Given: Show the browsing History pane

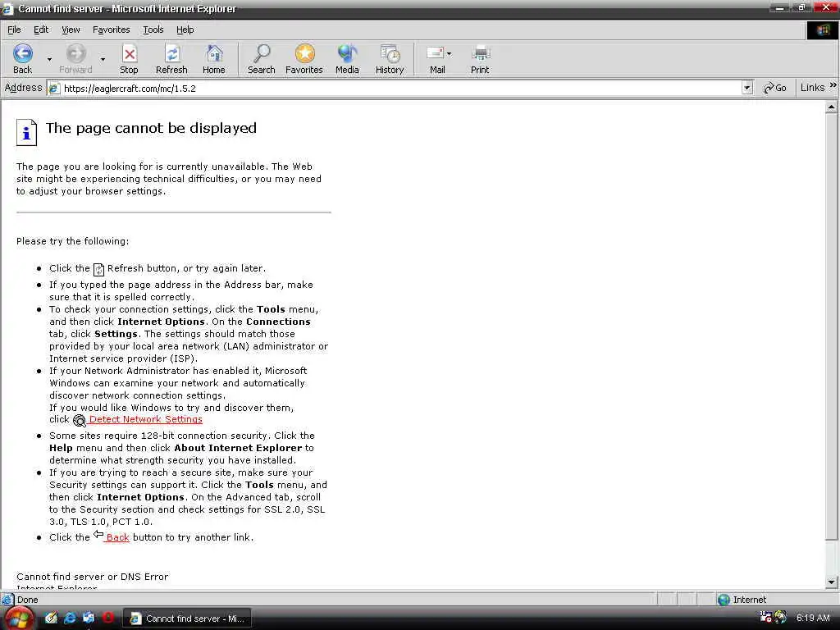Looking at the screenshot, I should pyautogui.click(x=390, y=59).
